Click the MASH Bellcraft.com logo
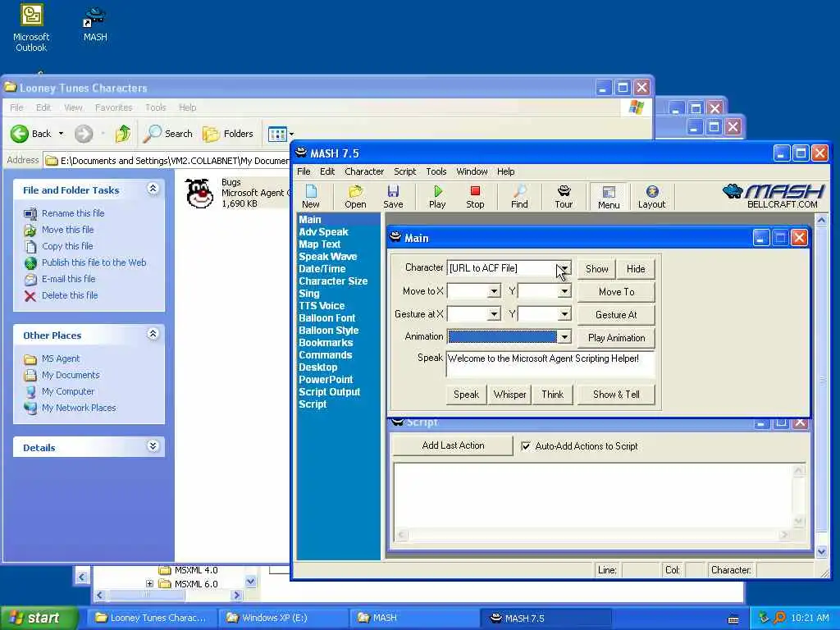 pyautogui.click(x=774, y=196)
